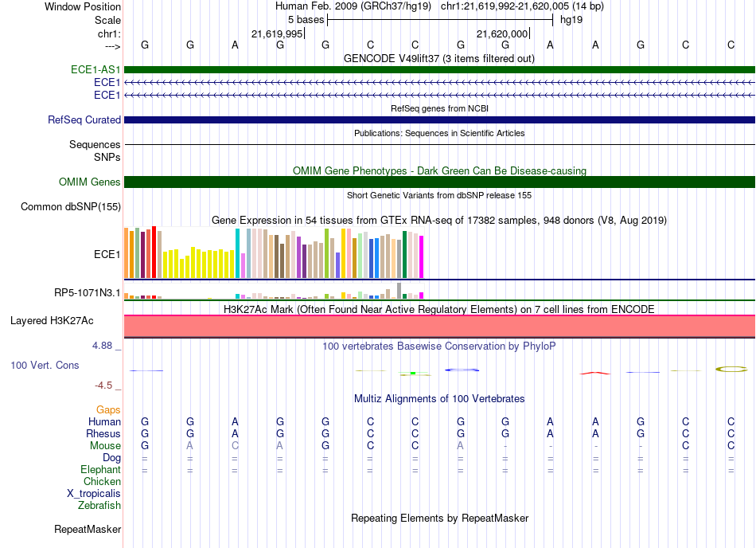Click the Chicken alignment row label

[x=102, y=481]
